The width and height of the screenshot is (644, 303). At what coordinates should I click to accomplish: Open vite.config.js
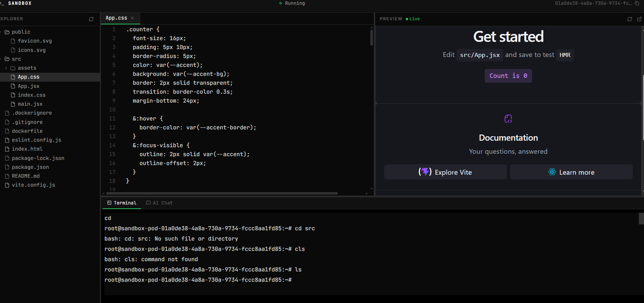pyautogui.click(x=33, y=185)
